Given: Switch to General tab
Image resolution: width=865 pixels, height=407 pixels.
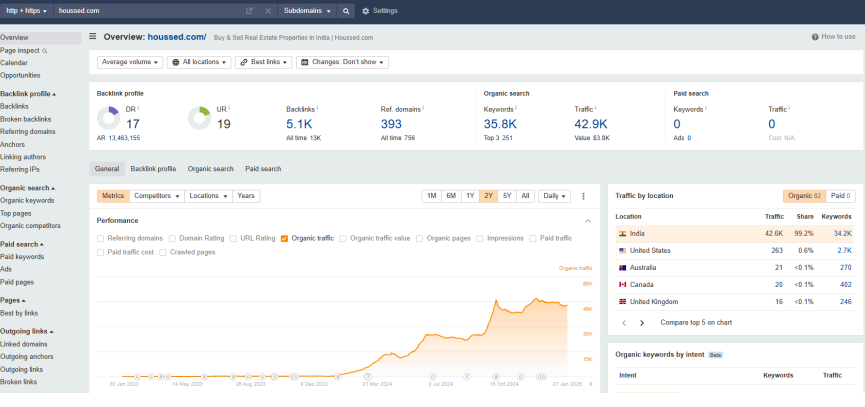Looking at the screenshot, I should pos(107,169).
